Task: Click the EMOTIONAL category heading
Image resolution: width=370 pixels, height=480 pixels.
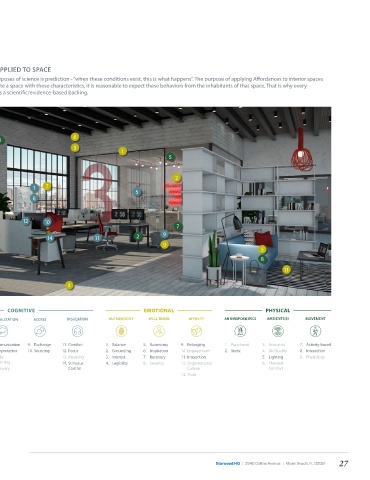Action: click(x=159, y=310)
